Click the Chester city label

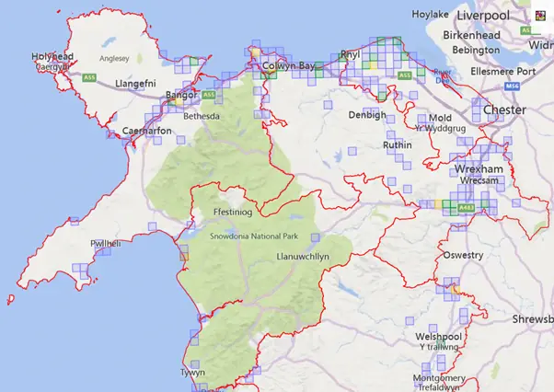[x=505, y=110]
